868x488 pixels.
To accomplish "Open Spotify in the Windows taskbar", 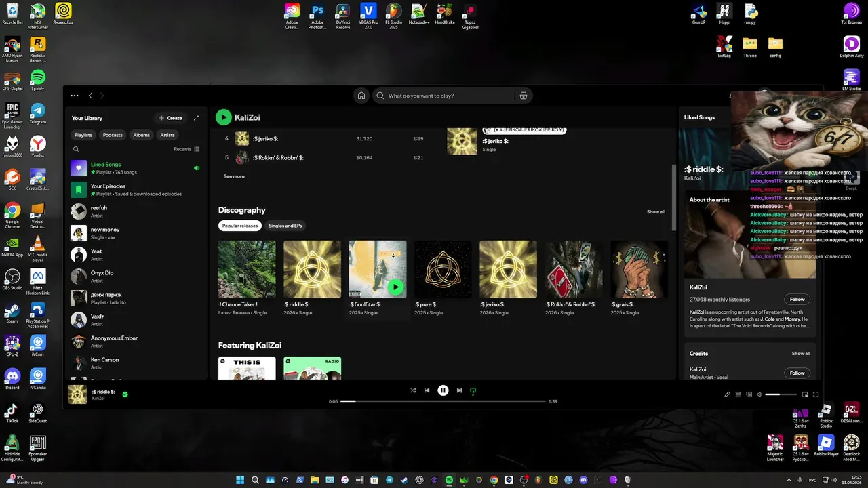I will pos(449,480).
